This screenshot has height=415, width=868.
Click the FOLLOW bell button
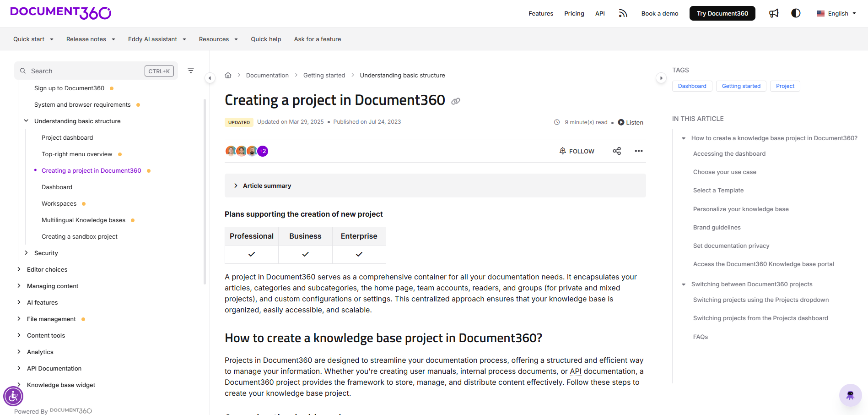pyautogui.click(x=577, y=151)
